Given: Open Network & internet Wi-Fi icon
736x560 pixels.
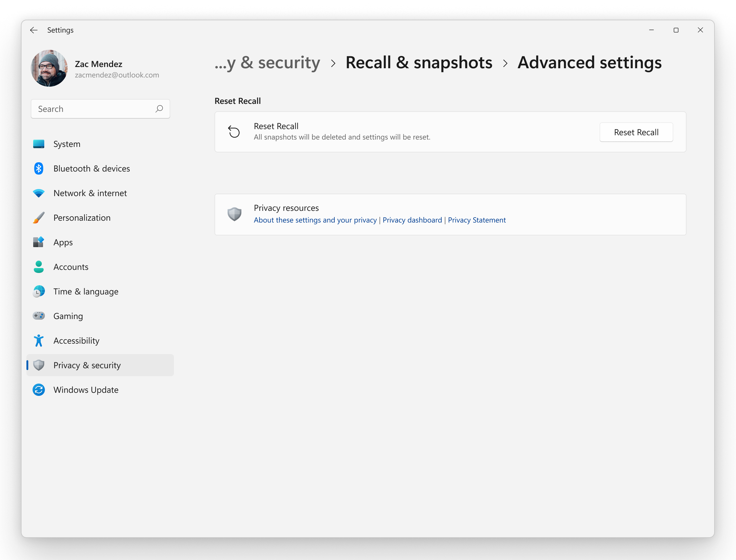Looking at the screenshot, I should (39, 193).
